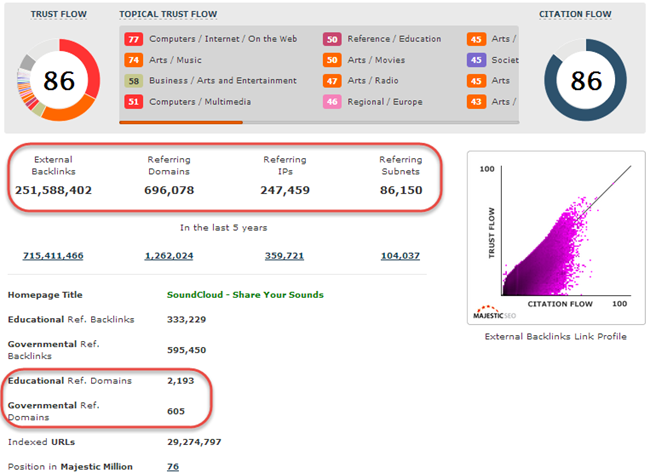This screenshot has width=650, height=473.
Task: Click the orange 47 score badge
Action: pyautogui.click(x=332, y=81)
